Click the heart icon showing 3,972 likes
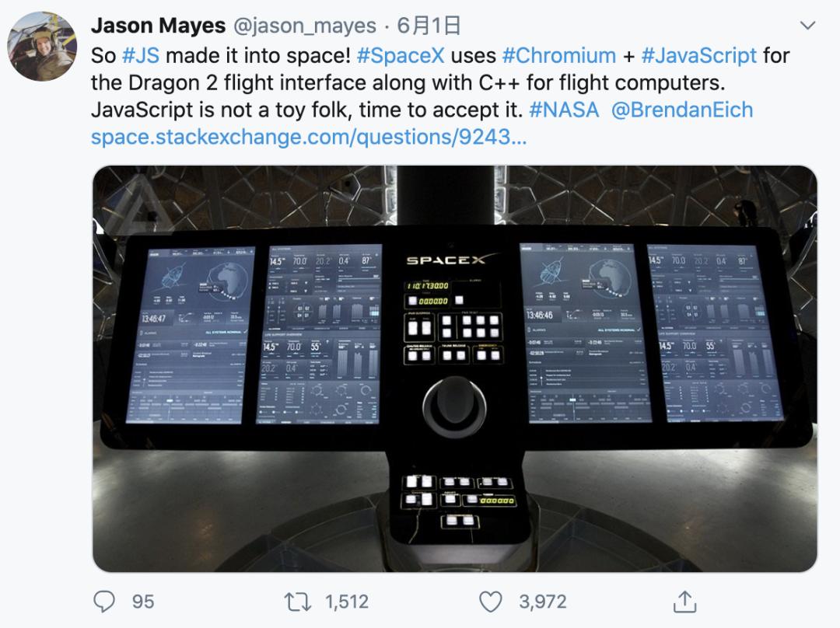840x628 pixels. (490, 600)
